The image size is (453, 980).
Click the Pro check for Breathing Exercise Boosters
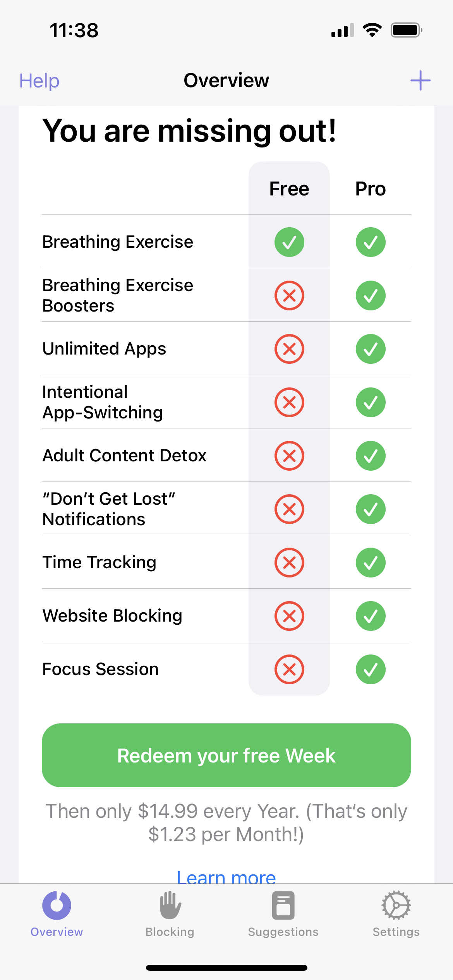coord(370,295)
